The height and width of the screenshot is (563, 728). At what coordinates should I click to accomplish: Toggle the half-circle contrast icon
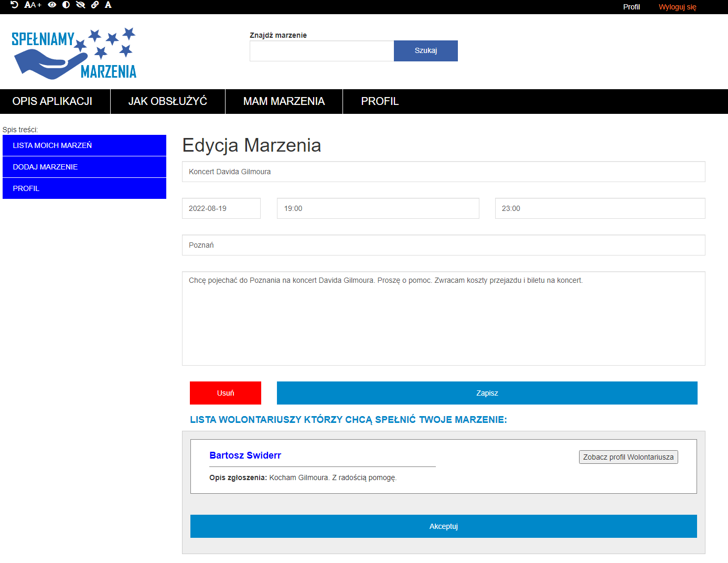[x=66, y=5]
